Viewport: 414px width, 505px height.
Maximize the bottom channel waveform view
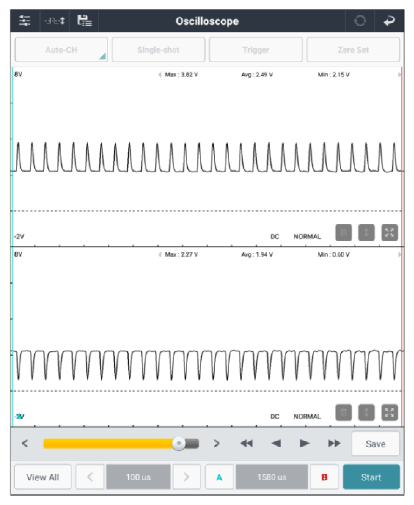(x=389, y=412)
